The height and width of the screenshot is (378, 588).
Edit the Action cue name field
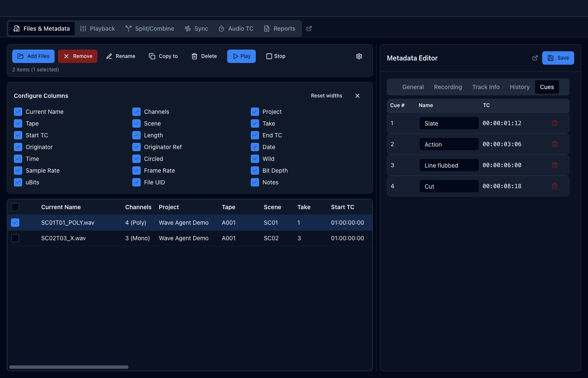(x=449, y=144)
